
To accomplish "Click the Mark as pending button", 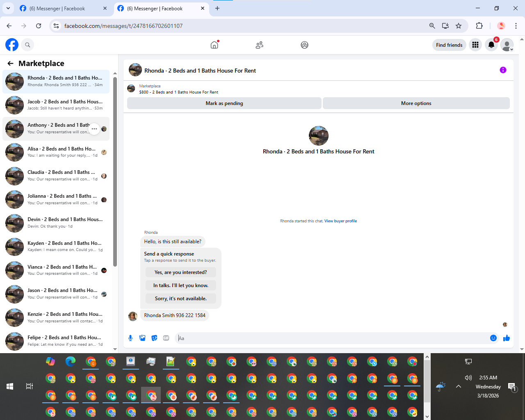I will [x=224, y=103].
